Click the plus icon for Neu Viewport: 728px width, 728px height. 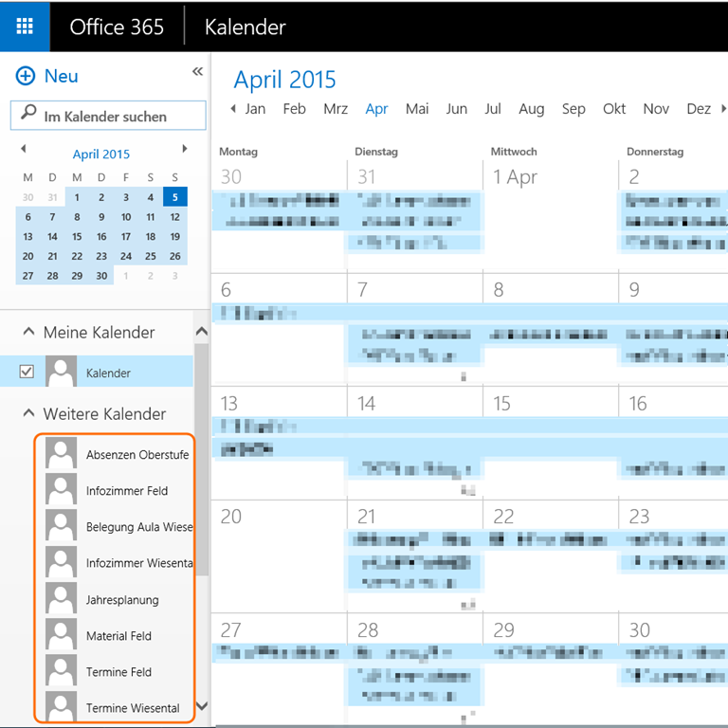pos(26,77)
